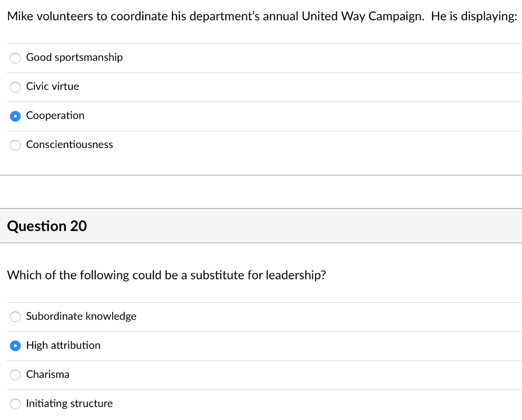Click the selected High attribution radio button
The image size is (522, 420).
15,346
